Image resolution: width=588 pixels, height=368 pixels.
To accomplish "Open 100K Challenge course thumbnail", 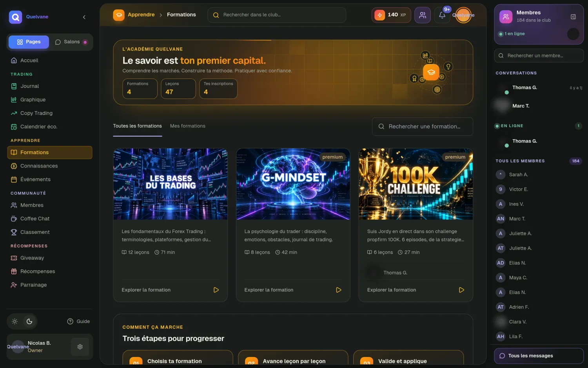I will click(x=416, y=184).
